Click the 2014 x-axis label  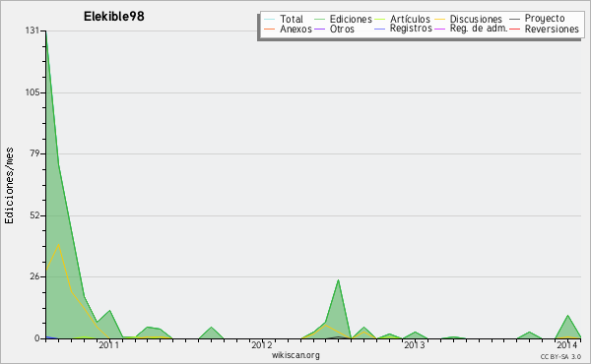(x=567, y=345)
